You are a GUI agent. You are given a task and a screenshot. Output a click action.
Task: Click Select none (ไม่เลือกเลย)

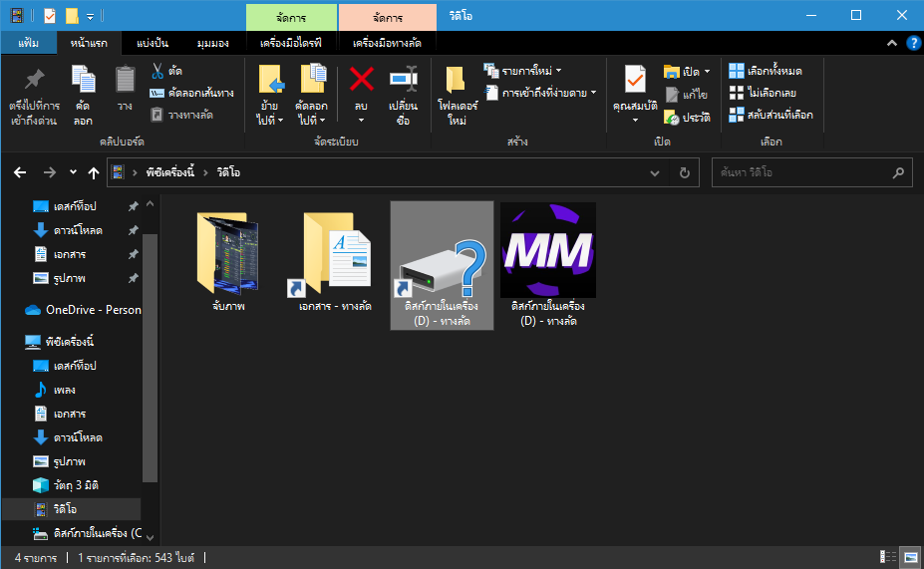point(763,93)
